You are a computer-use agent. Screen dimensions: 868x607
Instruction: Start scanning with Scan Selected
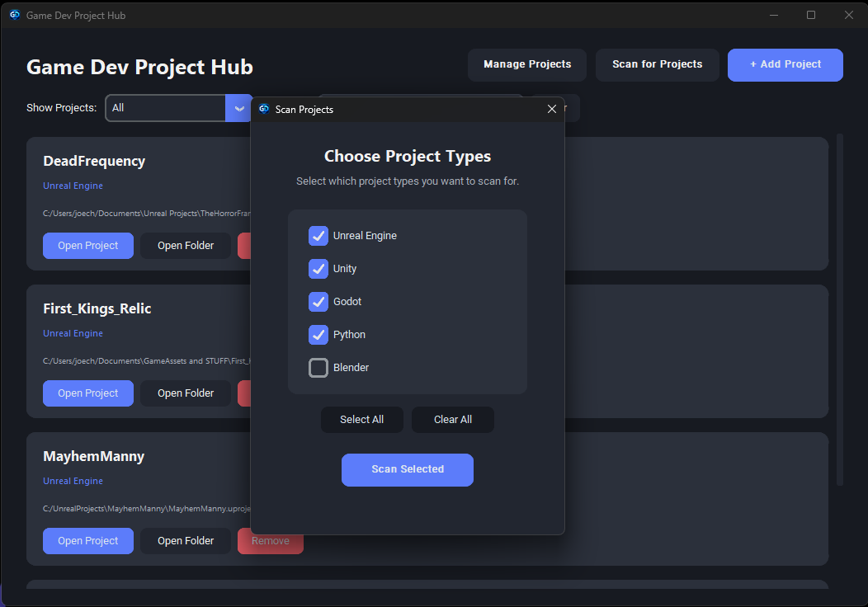click(x=408, y=470)
